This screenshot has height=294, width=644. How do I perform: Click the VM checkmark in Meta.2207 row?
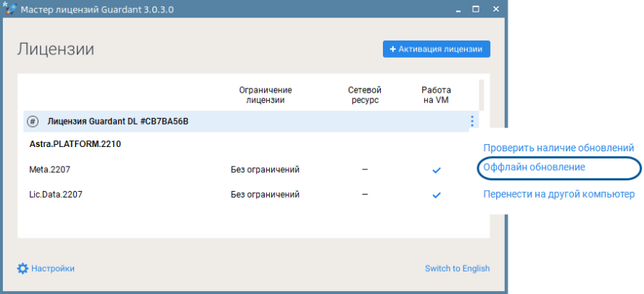[x=437, y=170]
